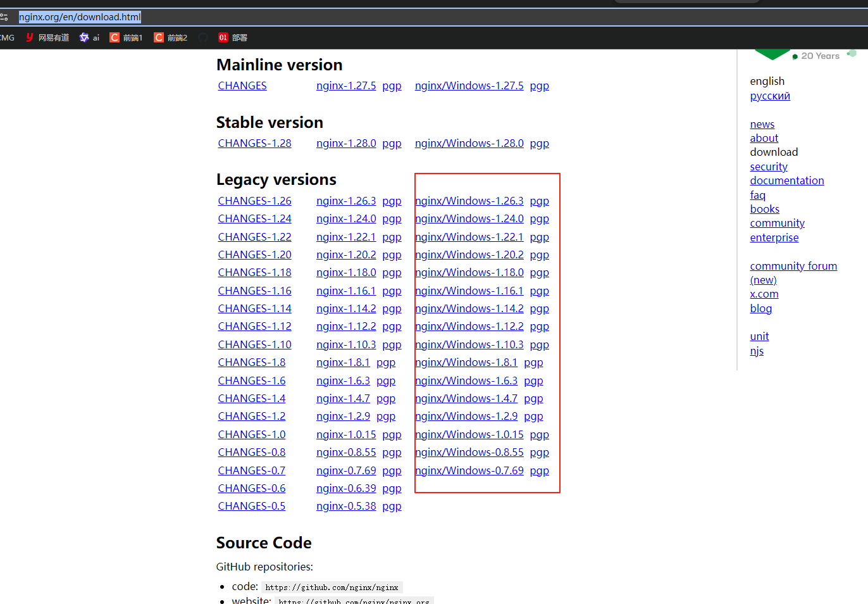Open the 网易有道 bookmark
The height and width of the screenshot is (604, 868).
47,38
